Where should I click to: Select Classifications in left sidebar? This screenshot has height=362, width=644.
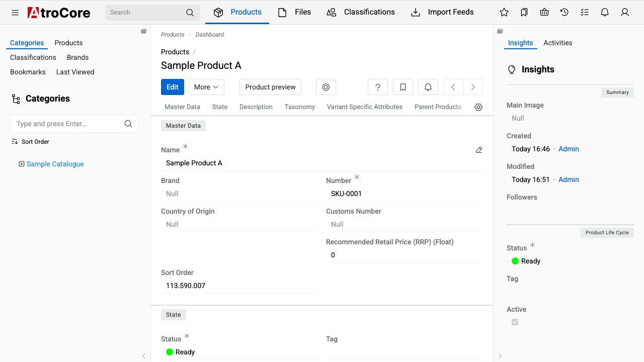(x=33, y=57)
